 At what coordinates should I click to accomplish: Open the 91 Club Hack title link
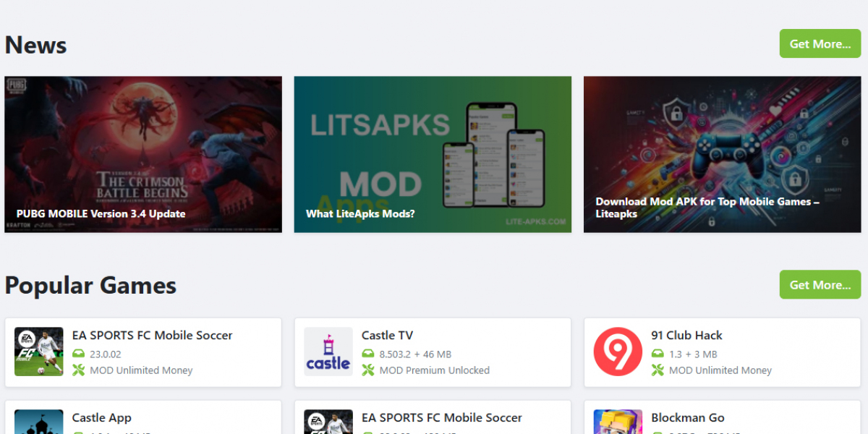687,336
